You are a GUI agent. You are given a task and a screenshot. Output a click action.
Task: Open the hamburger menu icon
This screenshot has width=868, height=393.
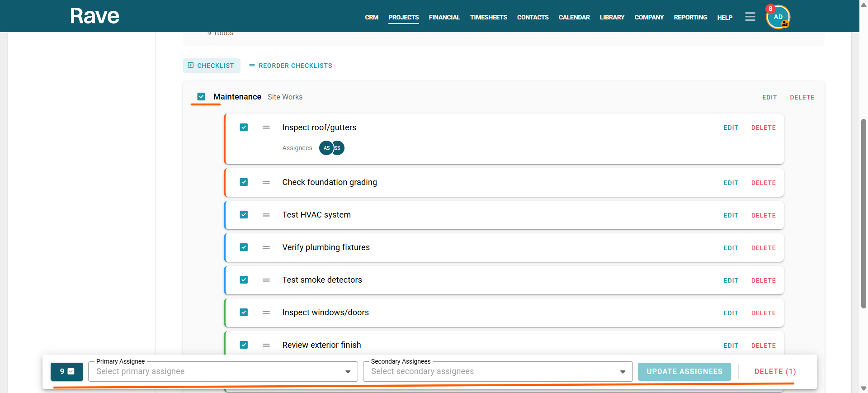750,17
